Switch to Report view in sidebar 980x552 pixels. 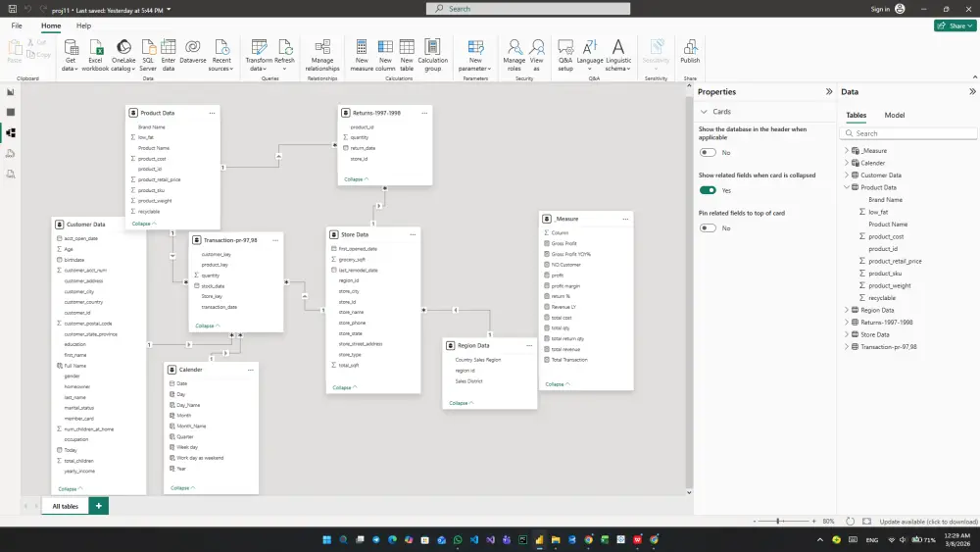click(x=11, y=92)
